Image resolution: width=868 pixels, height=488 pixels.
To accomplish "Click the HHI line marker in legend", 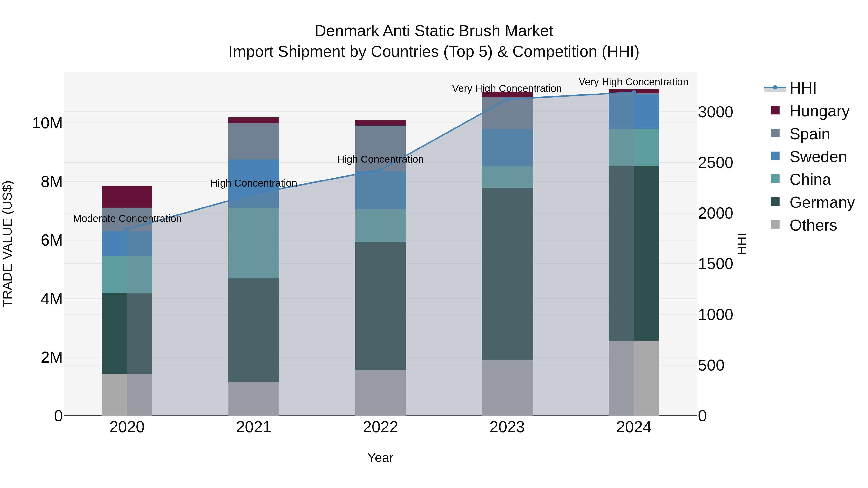I will click(x=775, y=87).
